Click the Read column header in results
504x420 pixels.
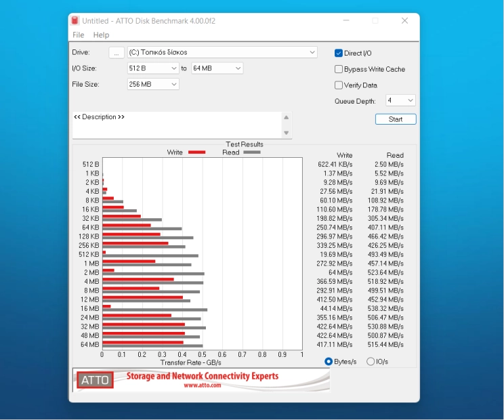pos(395,155)
